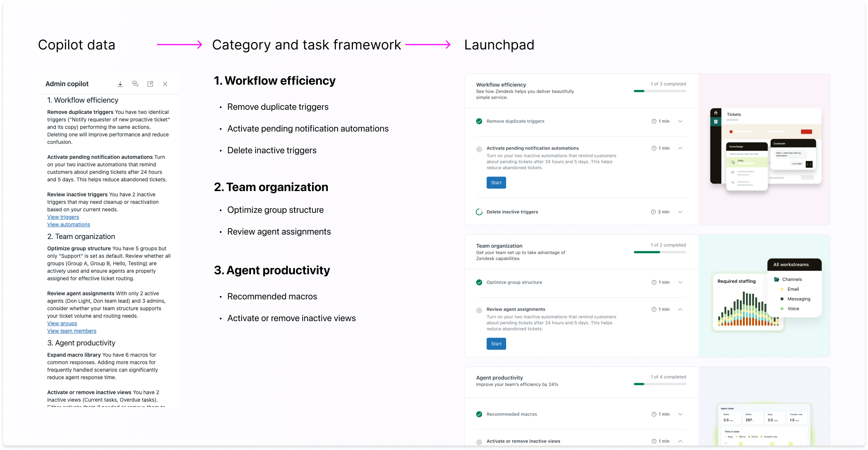
Task: Click clock icon next to Recommended macros
Action: click(654, 414)
